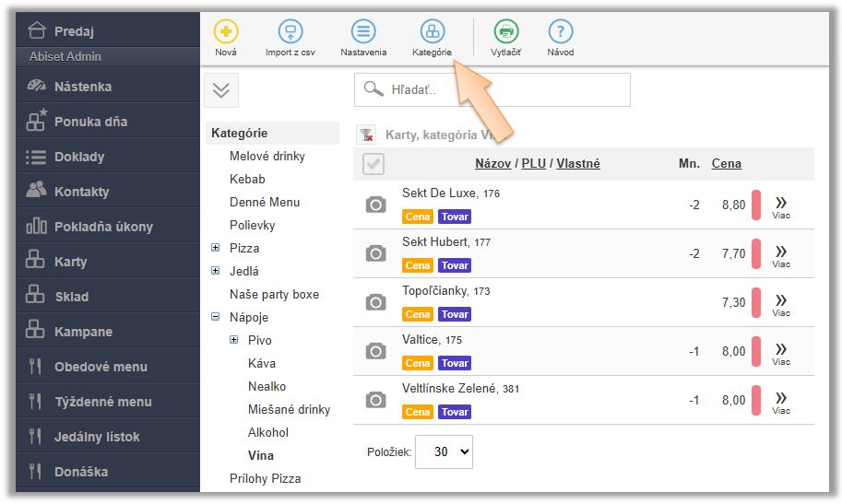Screen dimensions: 842x504
Task: Click the Kategórie toolbar icon
Action: point(432,32)
